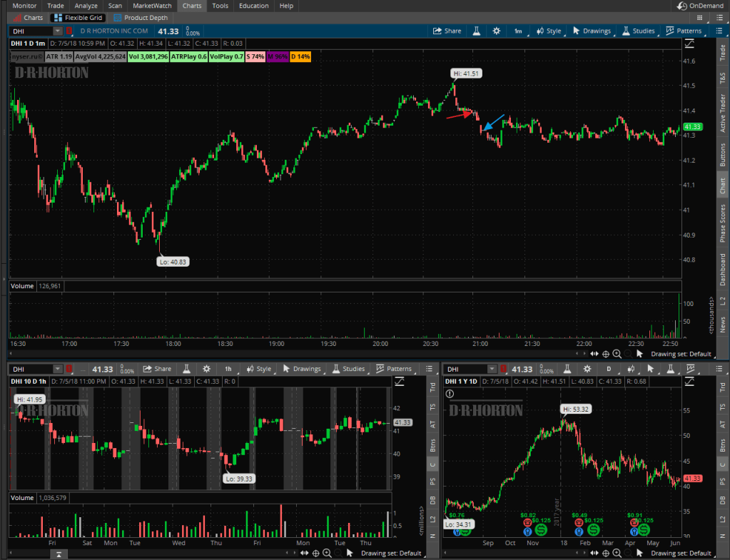Screen dimensions: 730x560
Task: Open the Style dropdown in the top chart toolbar
Action: coord(548,31)
